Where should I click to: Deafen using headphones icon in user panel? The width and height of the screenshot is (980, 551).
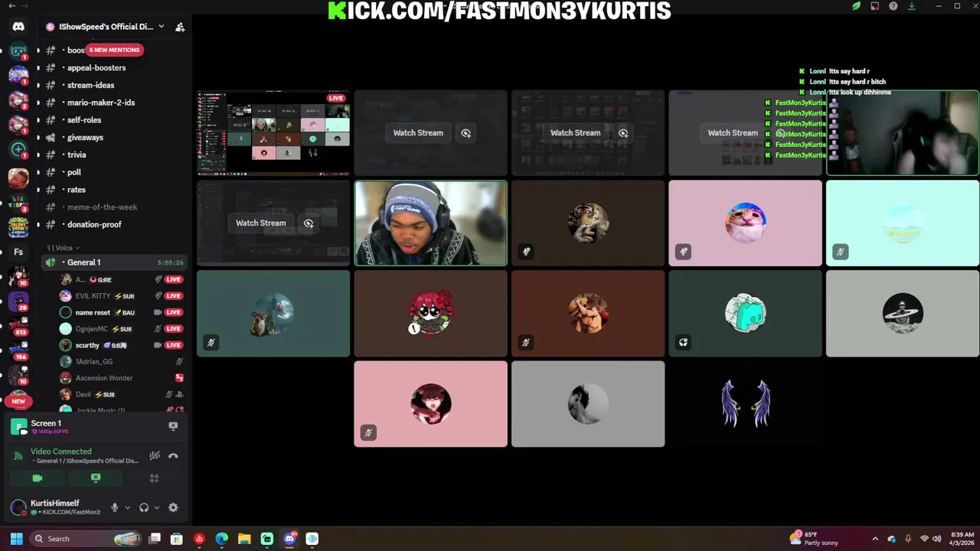144,507
